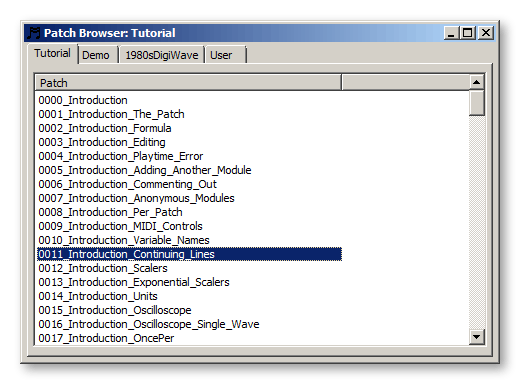The image size is (520, 384).
Task: Select 0005_Introduction_Adding_Another_Module
Action: pos(145,170)
